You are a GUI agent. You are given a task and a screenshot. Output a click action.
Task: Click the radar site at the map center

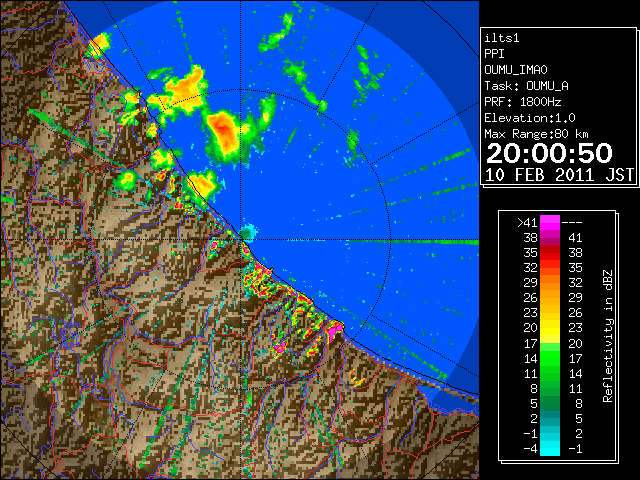coord(241,240)
